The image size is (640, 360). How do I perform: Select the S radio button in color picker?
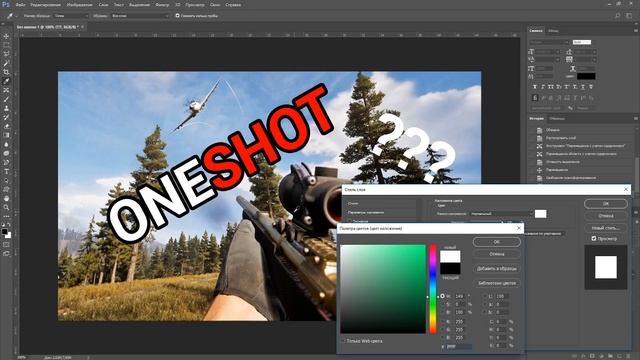[x=442, y=304]
